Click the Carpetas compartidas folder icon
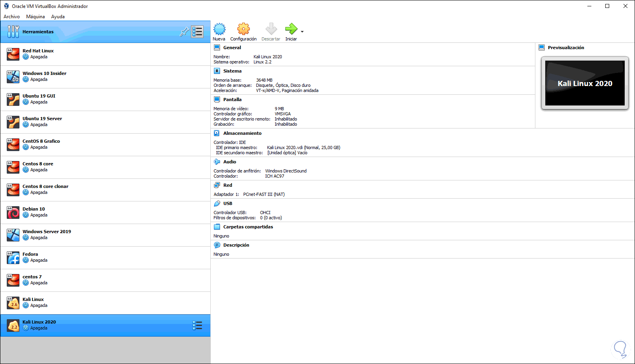635x364 pixels. [x=217, y=227]
